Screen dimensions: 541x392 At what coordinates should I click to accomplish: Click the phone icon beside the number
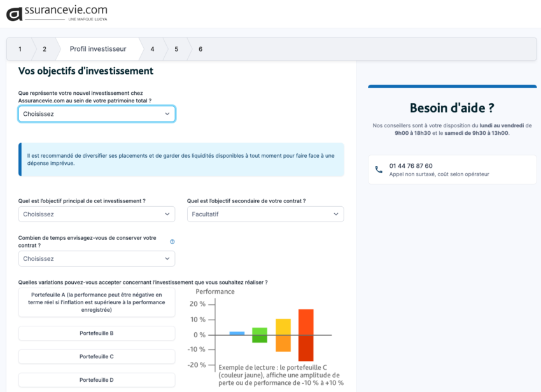[x=379, y=170]
